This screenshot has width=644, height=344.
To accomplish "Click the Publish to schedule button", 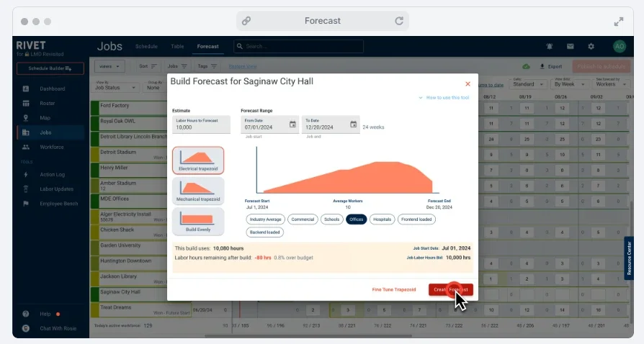I will [601, 66].
